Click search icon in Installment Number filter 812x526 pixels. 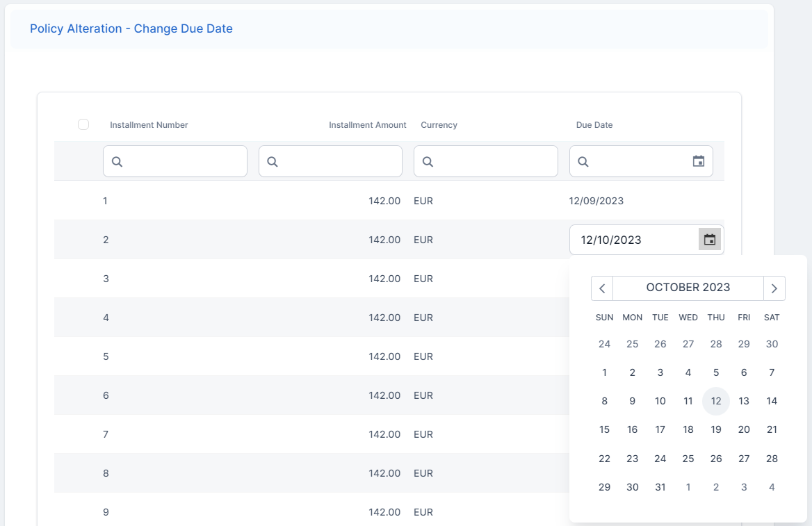tap(117, 161)
